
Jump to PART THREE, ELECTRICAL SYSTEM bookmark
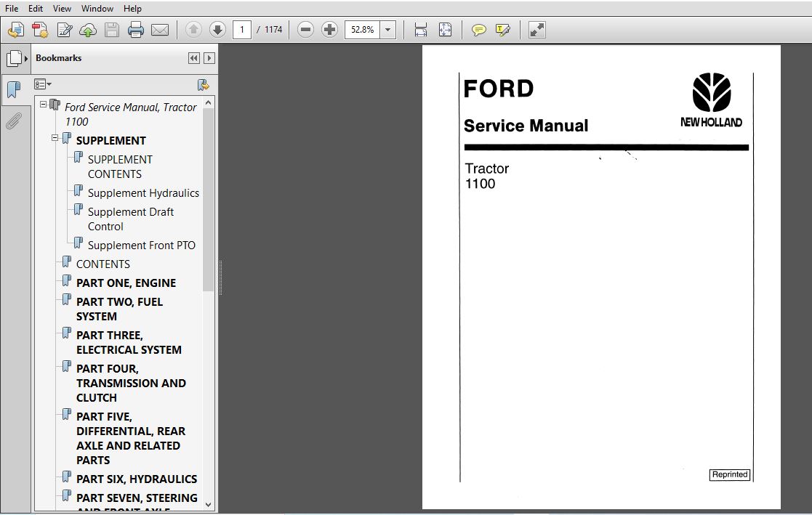click(129, 342)
